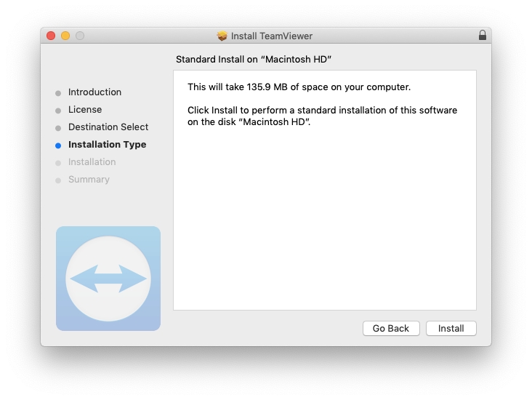Click the "Standard Install on Macintosh HD" heading
Screen dimensions: 532x400
pos(254,58)
